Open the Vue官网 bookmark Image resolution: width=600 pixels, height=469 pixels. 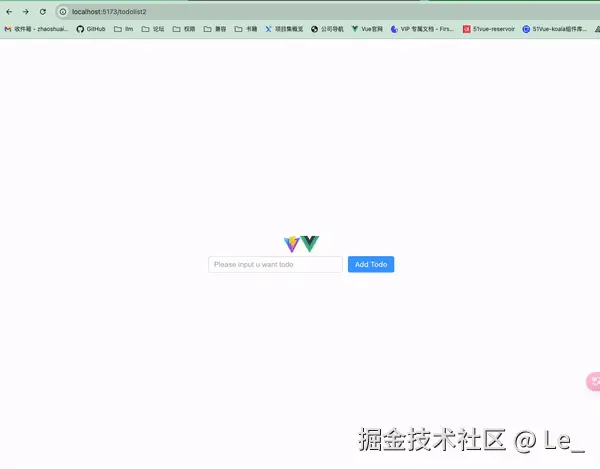point(367,29)
